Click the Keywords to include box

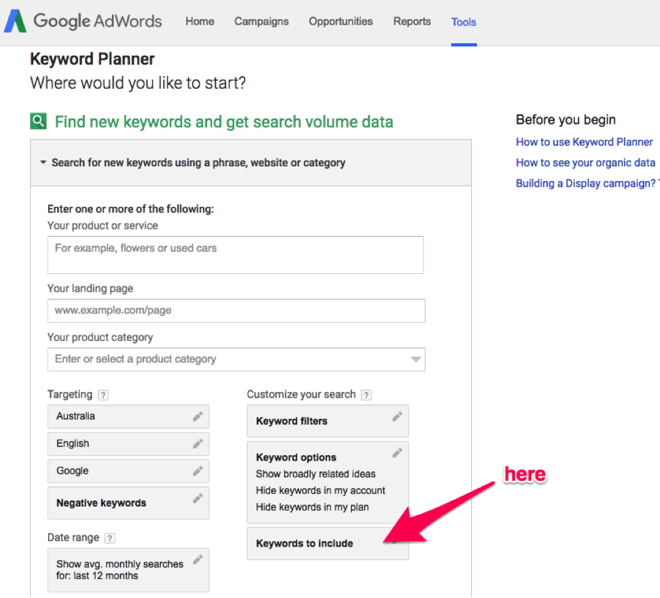[x=328, y=543]
